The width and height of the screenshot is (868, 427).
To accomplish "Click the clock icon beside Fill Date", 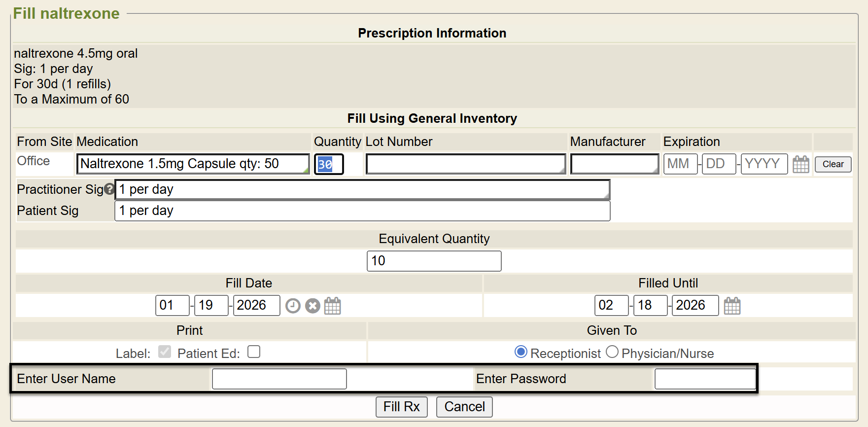I will tap(293, 306).
